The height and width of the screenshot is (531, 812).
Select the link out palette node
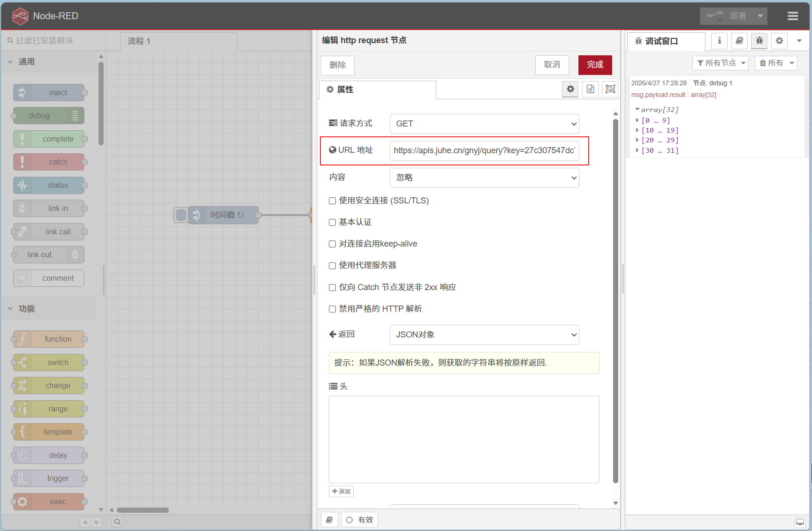coord(49,255)
